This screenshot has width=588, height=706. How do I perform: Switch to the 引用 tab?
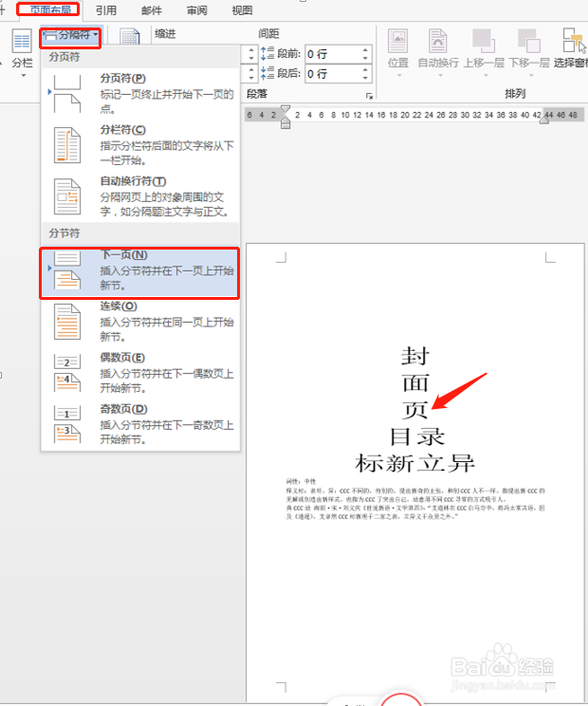point(106,10)
